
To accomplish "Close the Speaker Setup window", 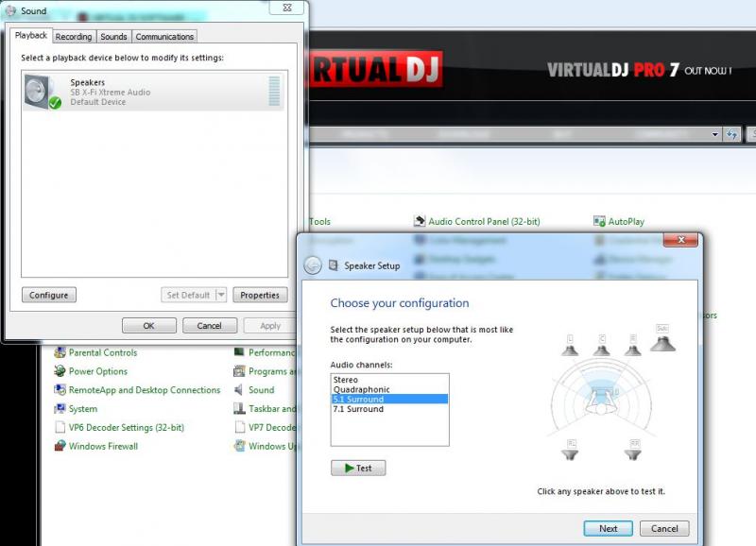I will 680,240.
